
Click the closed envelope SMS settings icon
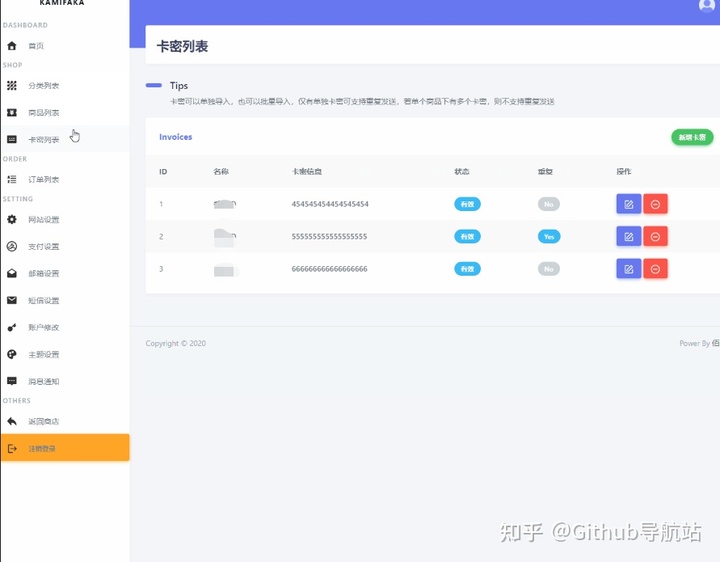(x=12, y=300)
